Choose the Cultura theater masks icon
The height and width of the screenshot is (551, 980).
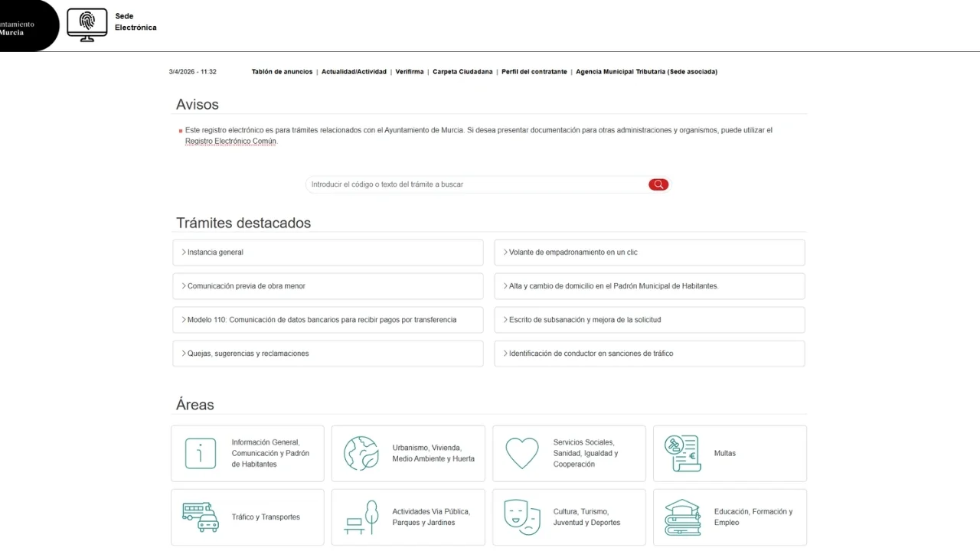tap(522, 517)
